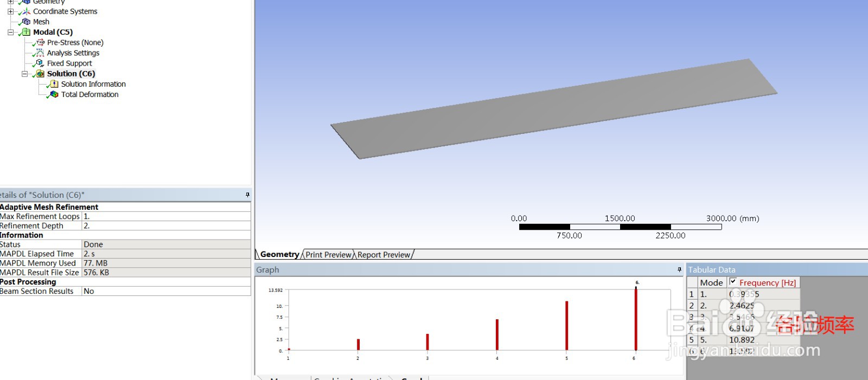This screenshot has height=380, width=868.
Task: Click the Mode column header
Action: point(711,282)
